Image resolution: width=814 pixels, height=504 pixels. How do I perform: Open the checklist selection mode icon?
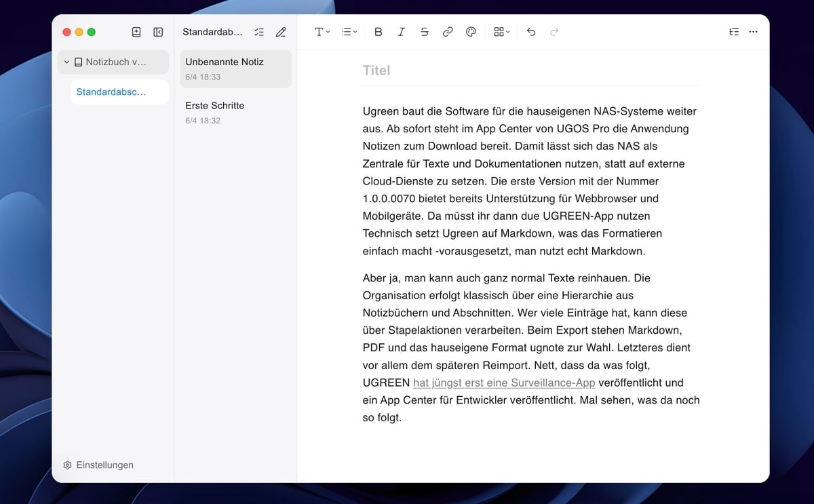point(259,32)
